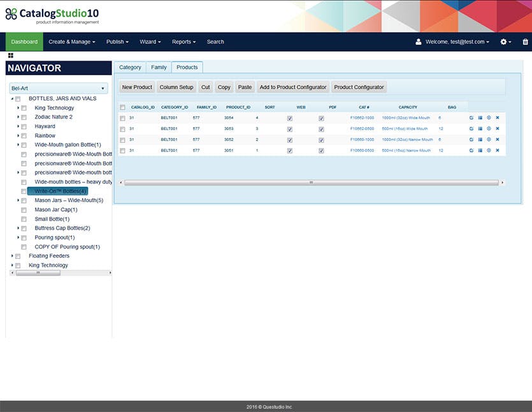The width and height of the screenshot is (532, 412).
Task: Open the Bel-Art catalog dropdown
Action: coord(59,88)
